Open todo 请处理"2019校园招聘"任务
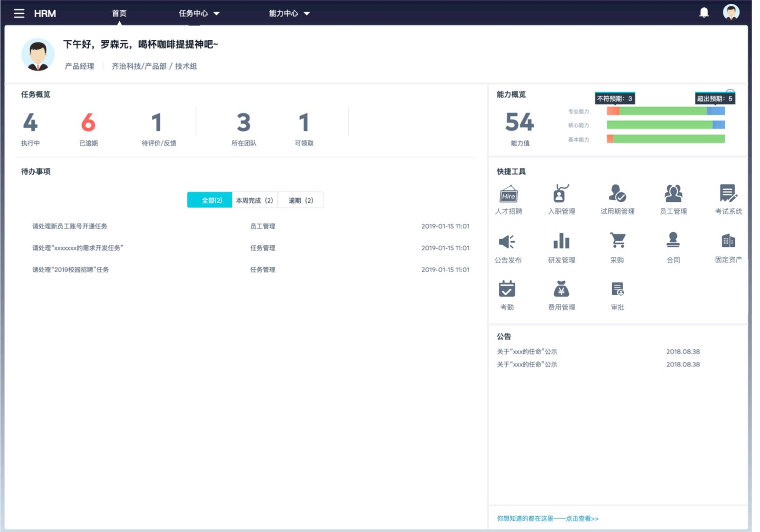760x532 pixels. (71, 270)
